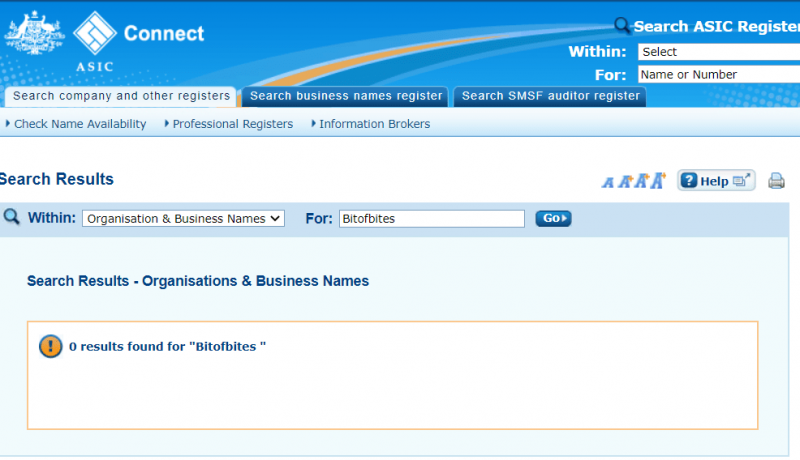
Task: Click the magnifier icon next to Within label
Action: click(x=11, y=217)
